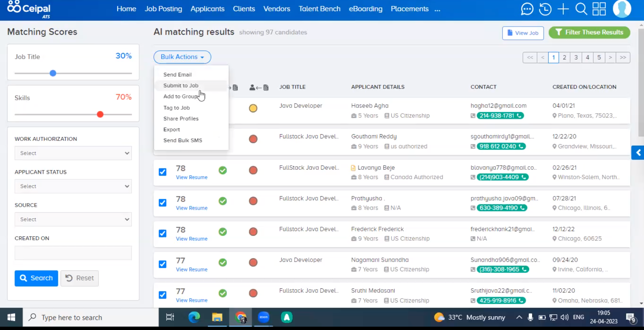Open the chat messages icon in header
This screenshot has height=330, width=644.
click(527, 9)
